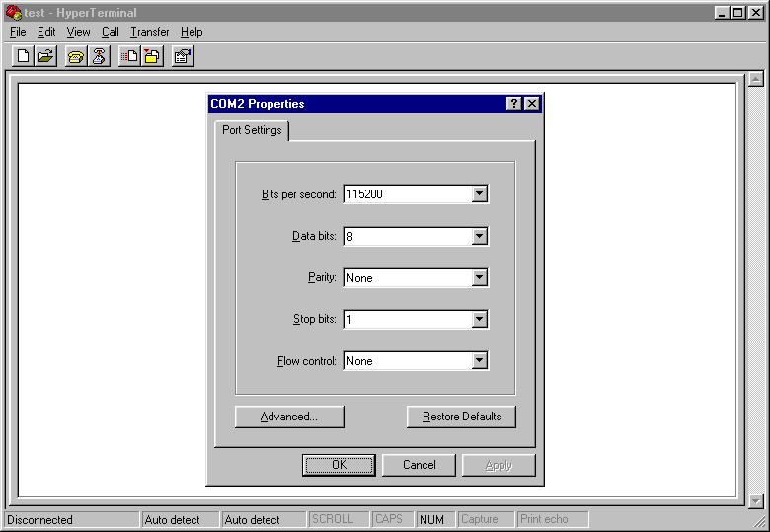Expand the Flow control dropdown arrow
This screenshot has width=770, height=532.
[x=480, y=360]
